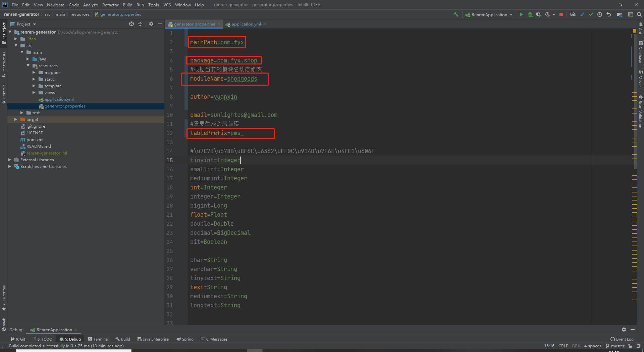Run RenrenApplication with the green play icon
The width and height of the screenshot is (644, 352).
coord(521,14)
